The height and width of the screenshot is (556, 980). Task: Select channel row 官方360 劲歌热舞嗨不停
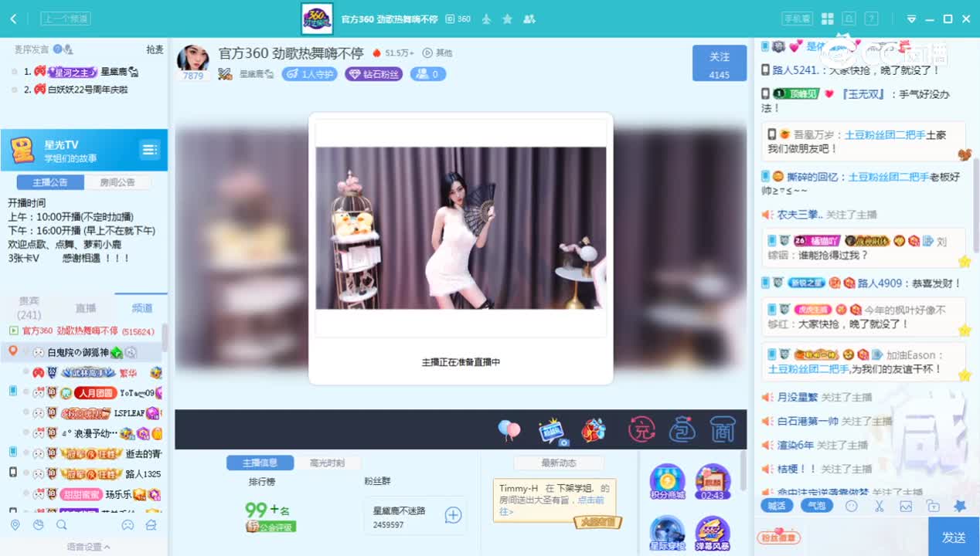[x=81, y=331]
